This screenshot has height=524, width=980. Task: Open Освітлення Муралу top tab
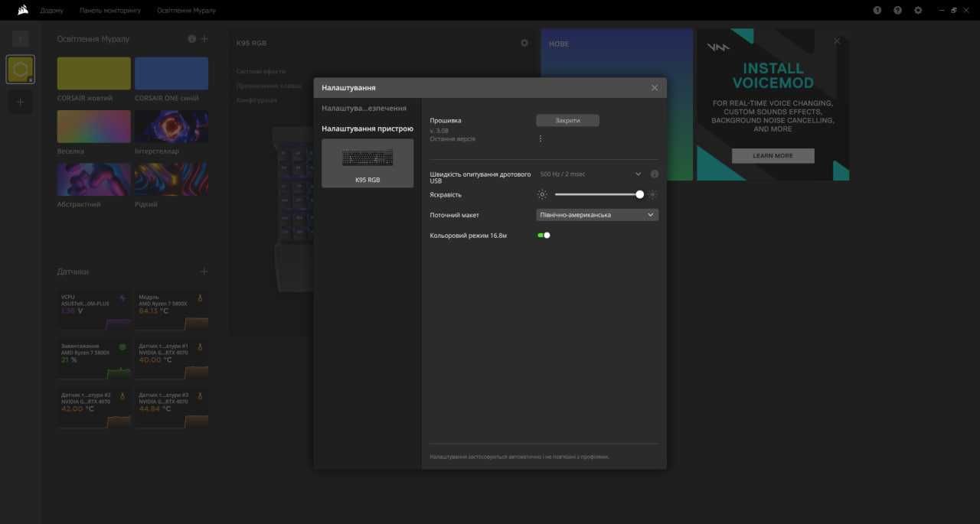tap(186, 11)
